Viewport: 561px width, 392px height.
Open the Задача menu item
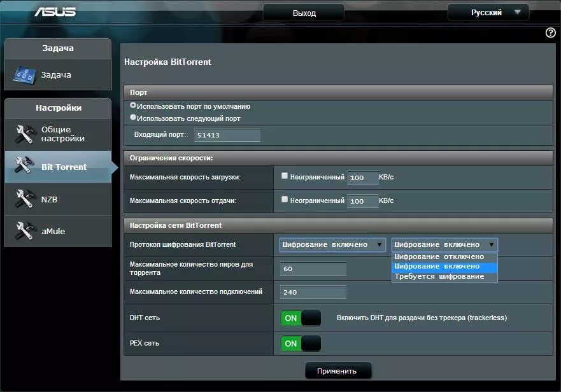point(58,74)
